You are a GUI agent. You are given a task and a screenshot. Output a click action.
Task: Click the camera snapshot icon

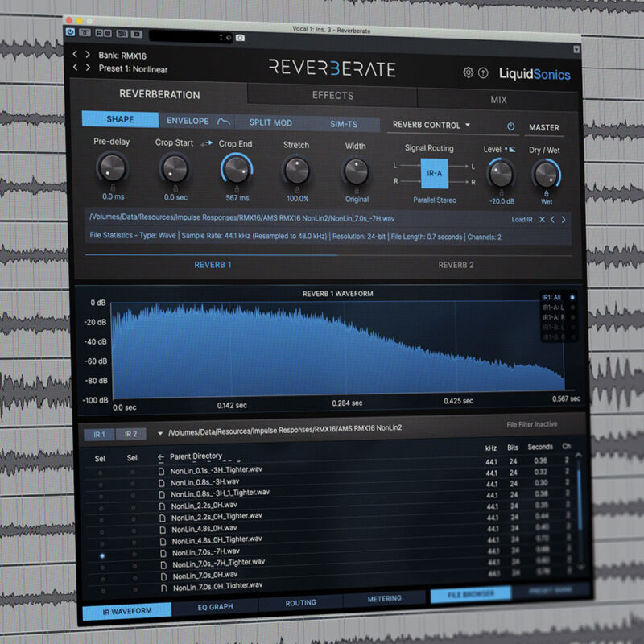click(x=240, y=38)
